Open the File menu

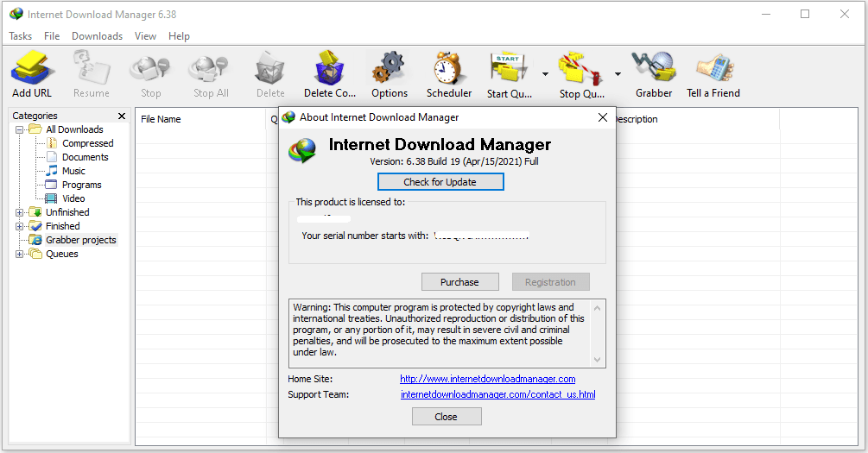pyautogui.click(x=52, y=36)
